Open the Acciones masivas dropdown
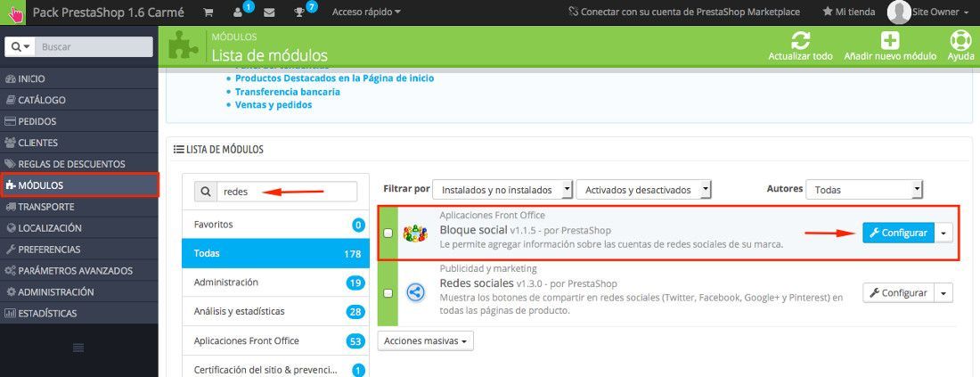 [425, 341]
